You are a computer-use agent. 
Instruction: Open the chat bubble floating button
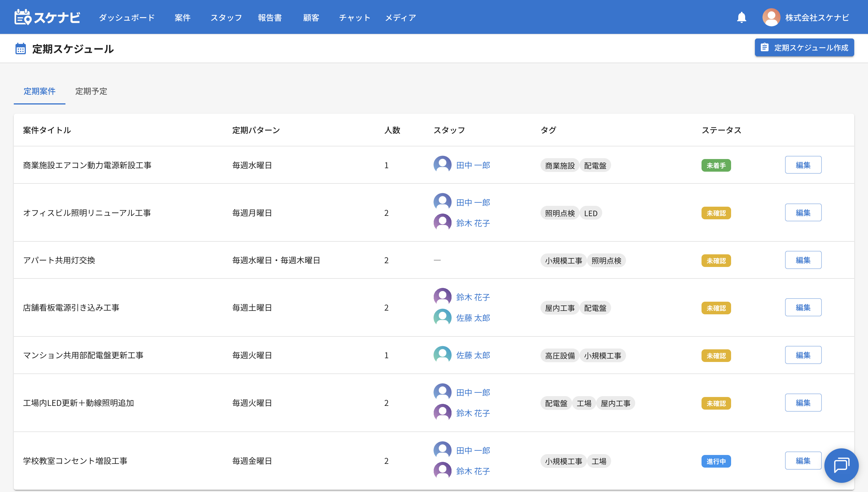841,465
